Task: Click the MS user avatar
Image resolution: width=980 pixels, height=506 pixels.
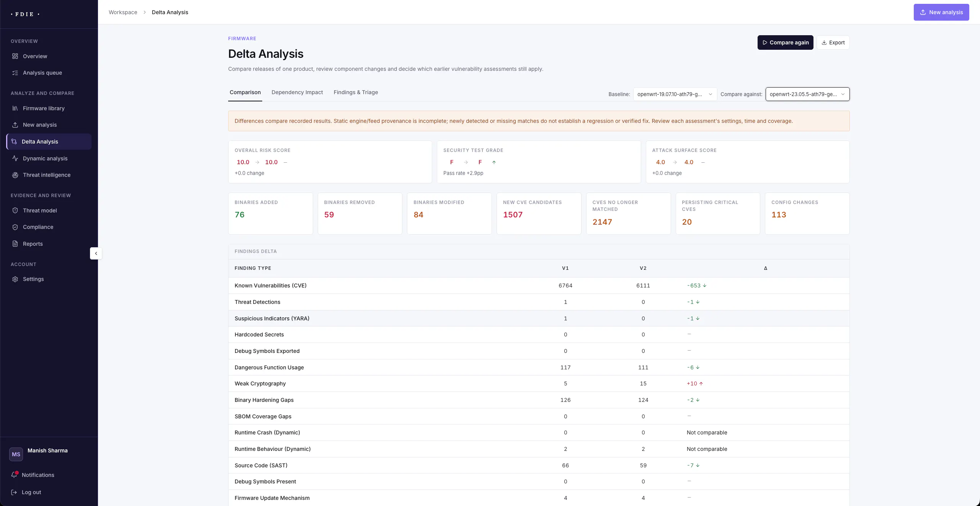Action: (16, 454)
